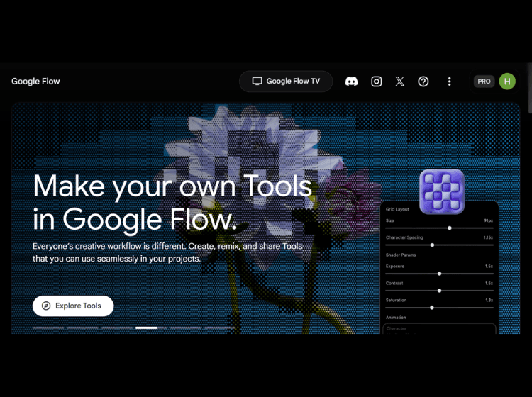Image resolution: width=532 pixels, height=397 pixels.
Task: Adjust the Saturation slider handle
Action: [432, 308]
